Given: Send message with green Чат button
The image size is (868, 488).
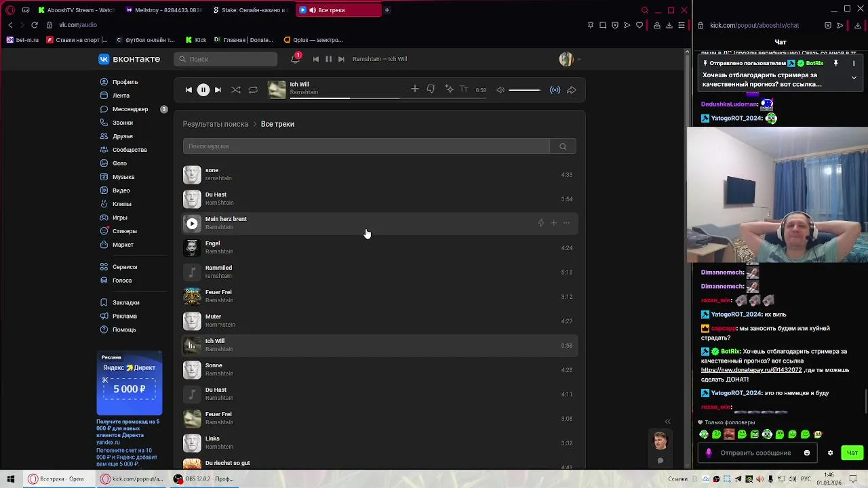Looking at the screenshot, I should tap(852, 453).
